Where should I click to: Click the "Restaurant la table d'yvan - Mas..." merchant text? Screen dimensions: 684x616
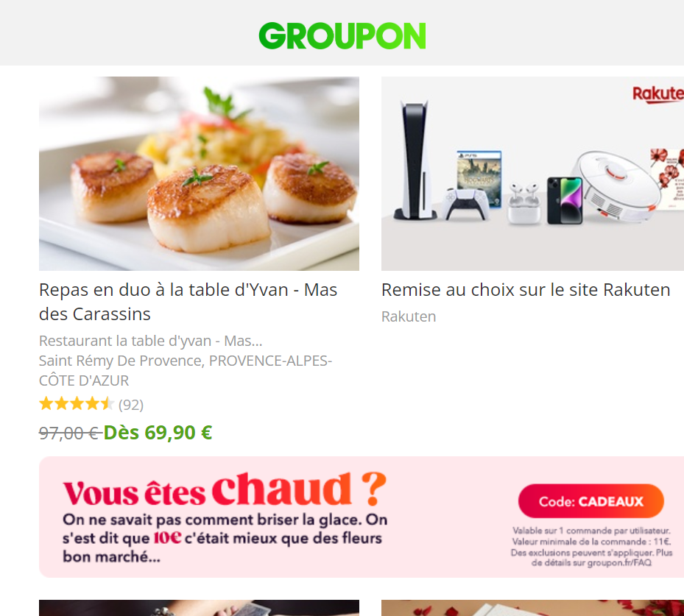point(150,341)
